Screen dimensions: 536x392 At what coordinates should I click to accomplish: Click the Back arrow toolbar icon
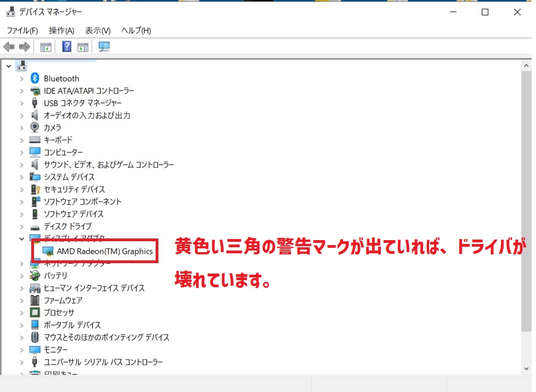(9, 47)
